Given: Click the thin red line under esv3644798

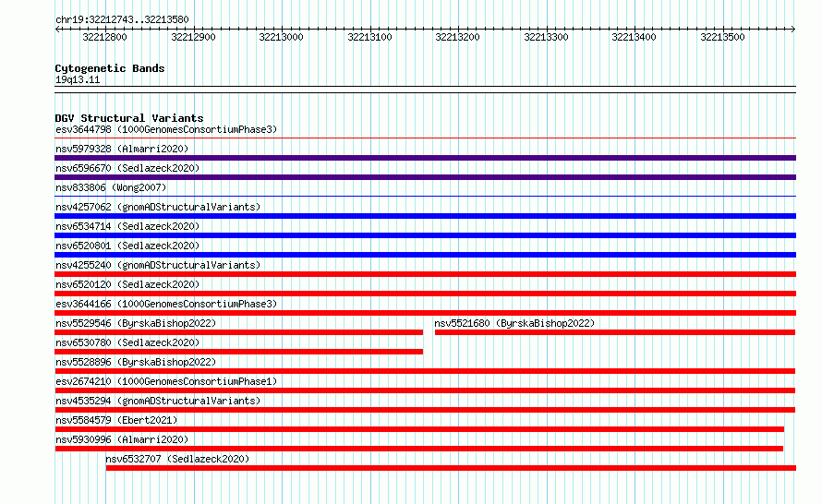Looking at the screenshot, I should pos(425,138).
